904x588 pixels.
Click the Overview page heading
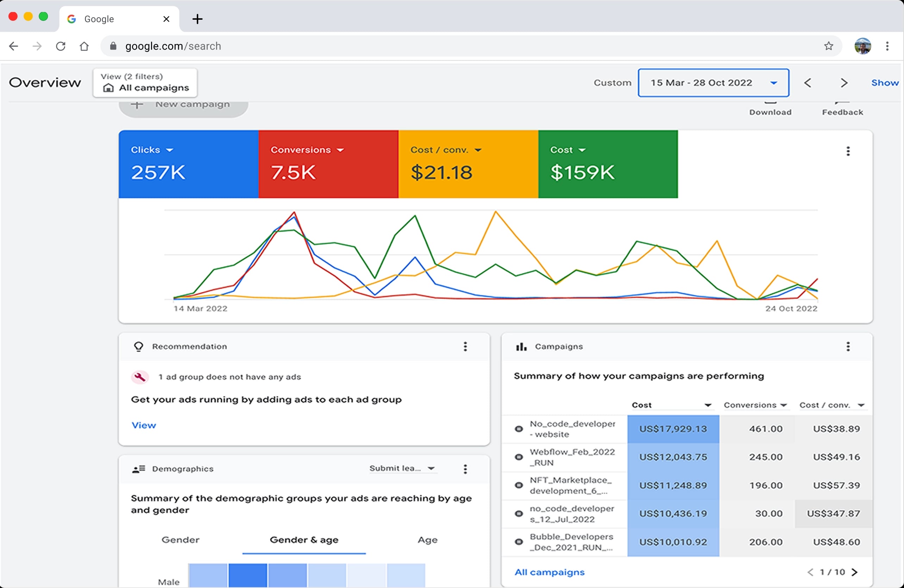pos(45,82)
